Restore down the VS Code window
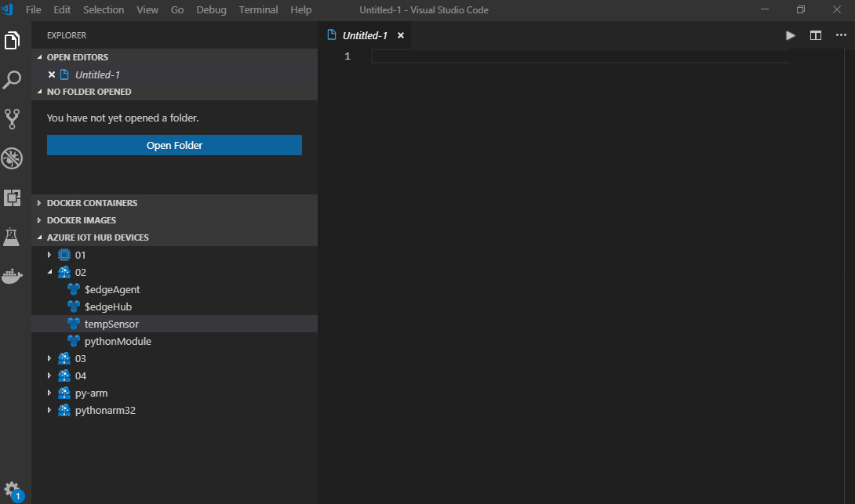This screenshot has width=855, height=504. tap(800, 9)
